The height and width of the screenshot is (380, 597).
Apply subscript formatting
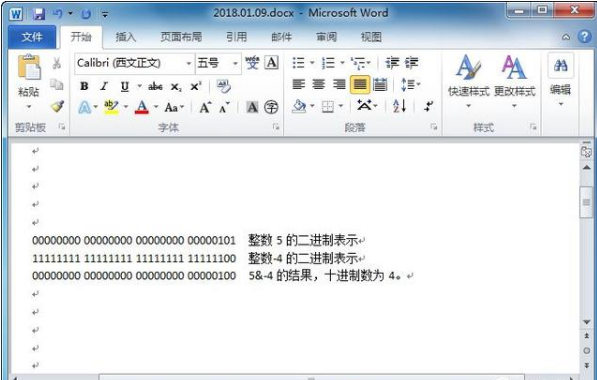(x=176, y=87)
